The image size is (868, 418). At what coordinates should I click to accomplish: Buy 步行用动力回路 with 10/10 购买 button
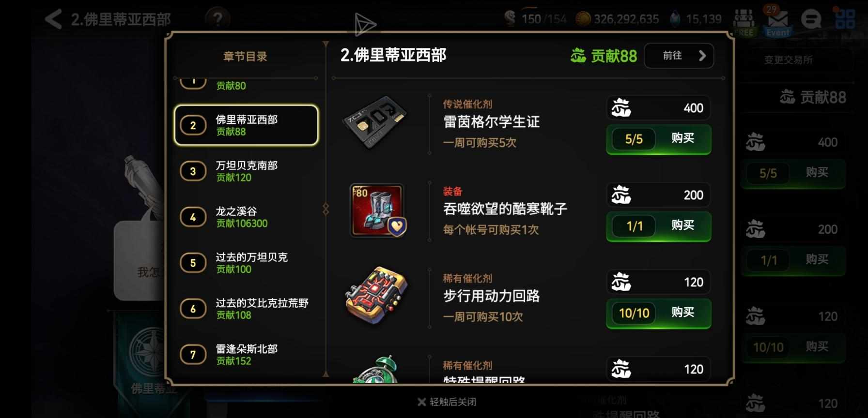click(659, 313)
